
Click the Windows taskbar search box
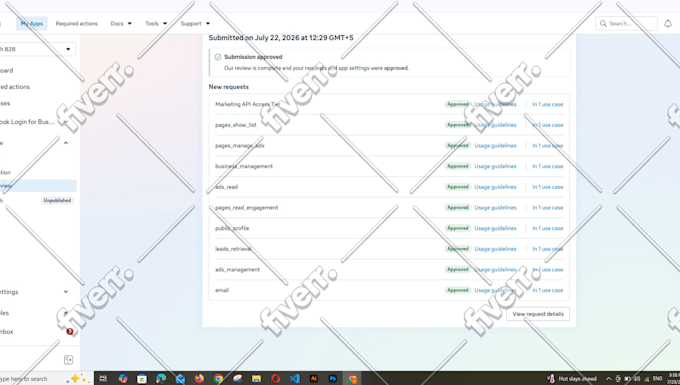pyautogui.click(x=46, y=378)
